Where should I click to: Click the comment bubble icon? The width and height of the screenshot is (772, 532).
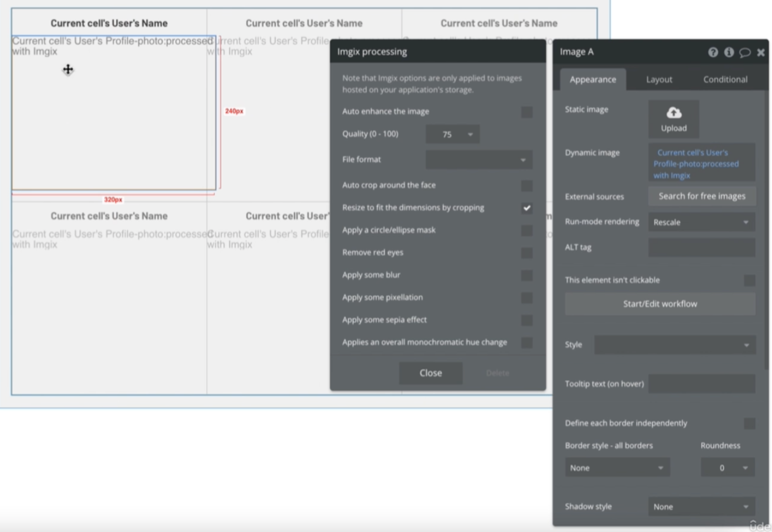(744, 52)
